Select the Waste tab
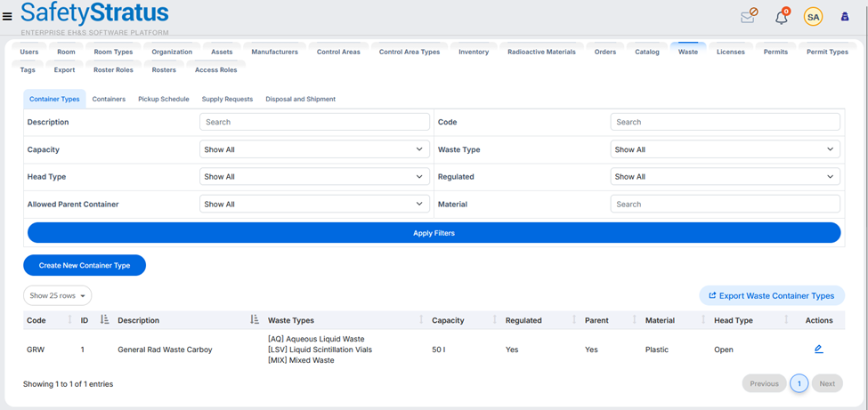Viewport: 868px width, 410px height. pyautogui.click(x=688, y=52)
